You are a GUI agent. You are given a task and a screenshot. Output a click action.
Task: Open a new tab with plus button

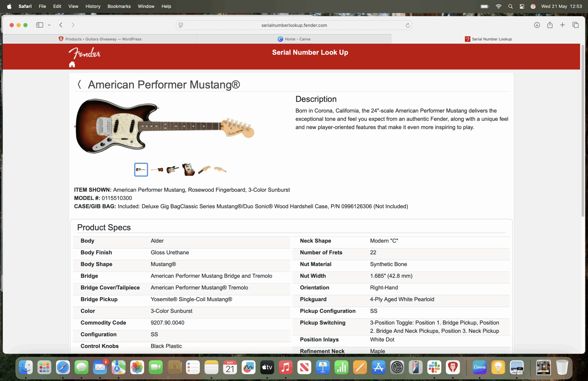pyautogui.click(x=562, y=25)
